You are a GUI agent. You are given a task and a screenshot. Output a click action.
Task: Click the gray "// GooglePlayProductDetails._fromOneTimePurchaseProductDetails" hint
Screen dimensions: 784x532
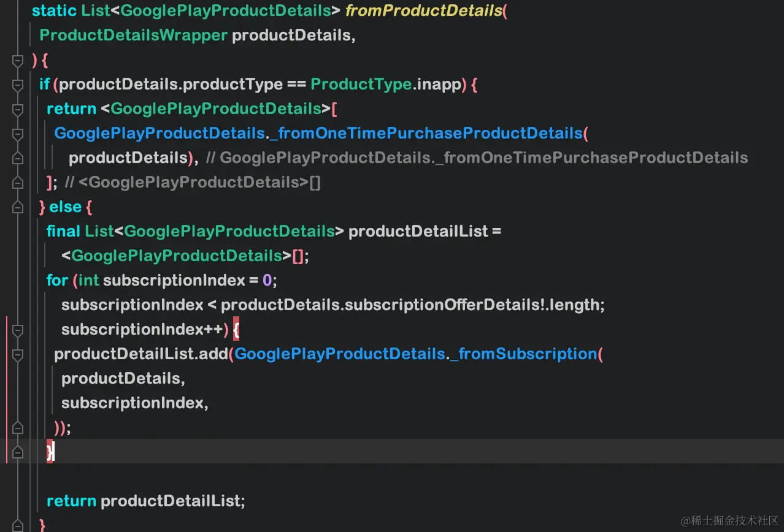click(x=477, y=158)
